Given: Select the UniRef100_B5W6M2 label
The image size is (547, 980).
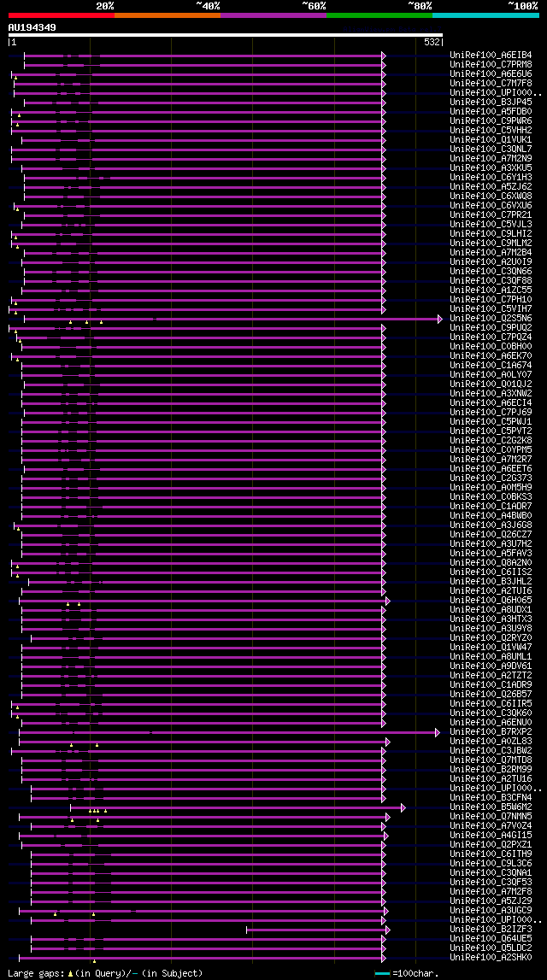Looking at the screenshot, I should pyautogui.click(x=491, y=807).
